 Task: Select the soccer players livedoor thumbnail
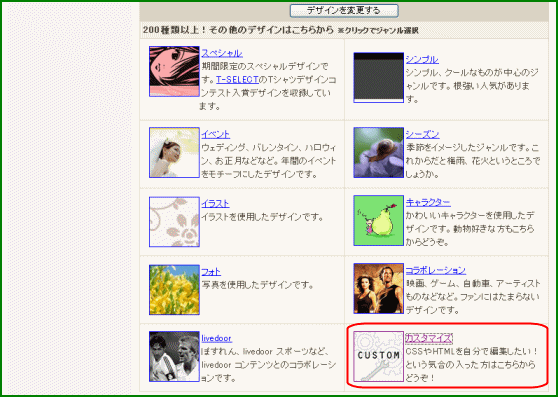[174, 356]
